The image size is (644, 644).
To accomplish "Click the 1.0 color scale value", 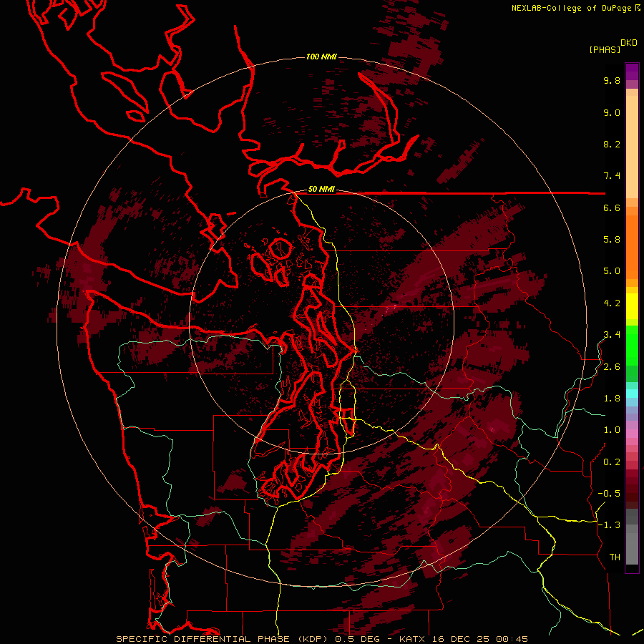I will [612, 431].
